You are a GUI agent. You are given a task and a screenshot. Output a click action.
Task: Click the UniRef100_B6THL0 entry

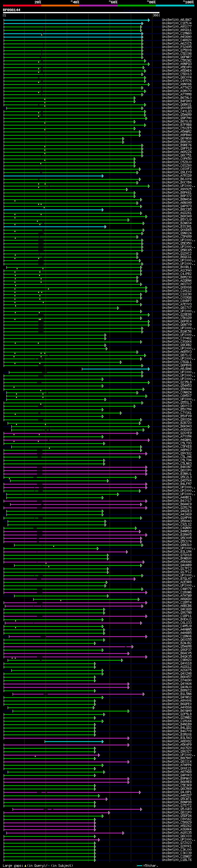[177, 98]
